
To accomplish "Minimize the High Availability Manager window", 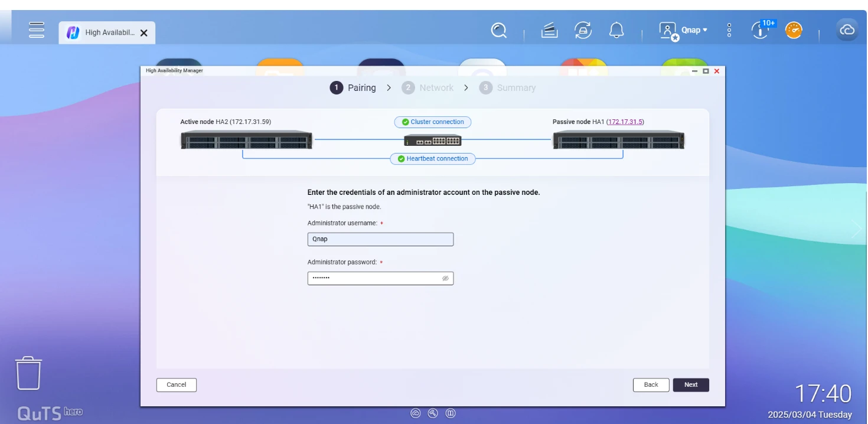I will coord(694,71).
